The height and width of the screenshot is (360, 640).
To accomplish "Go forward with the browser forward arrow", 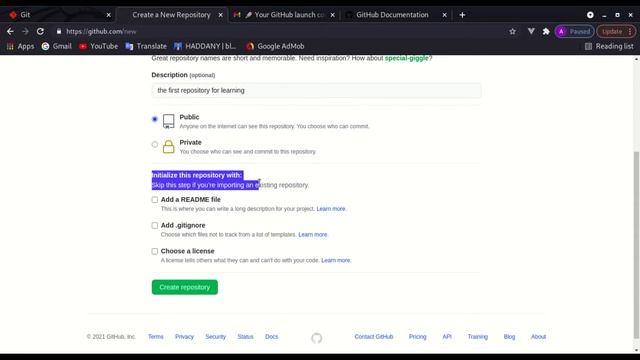I will (x=25, y=31).
